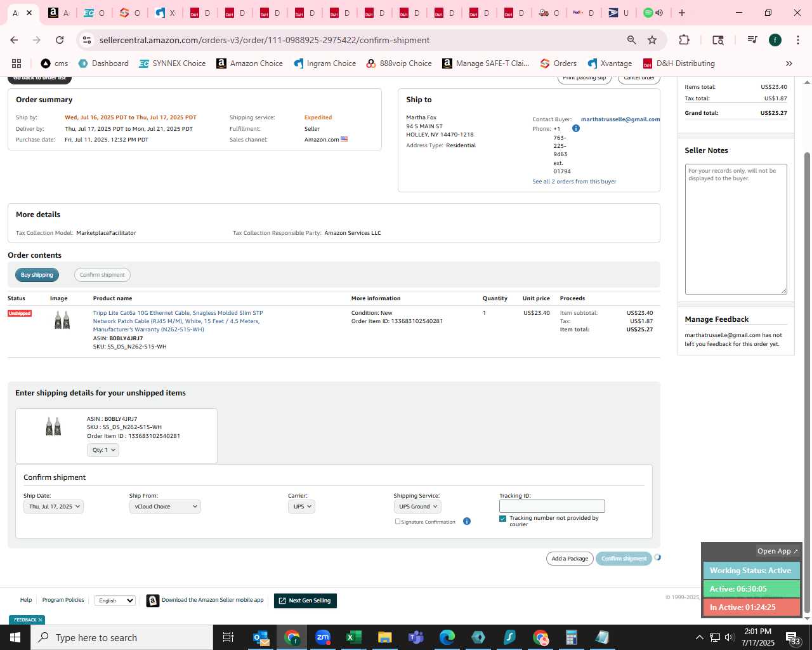Open Chrome zoom magnifier icon in address bar
This screenshot has height=650, width=812.
[631, 40]
